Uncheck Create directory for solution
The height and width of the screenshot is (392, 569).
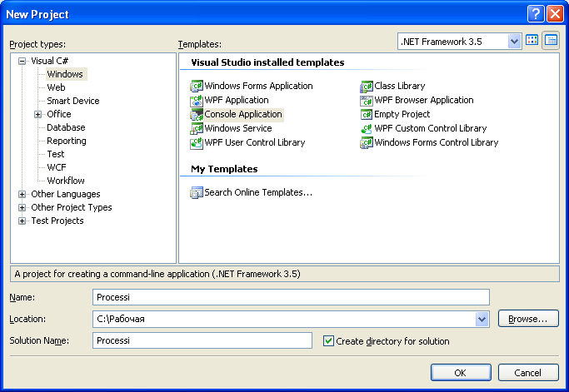328,341
